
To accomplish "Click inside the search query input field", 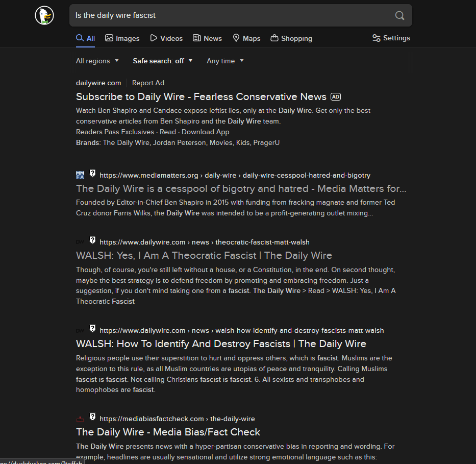I will (x=230, y=15).
